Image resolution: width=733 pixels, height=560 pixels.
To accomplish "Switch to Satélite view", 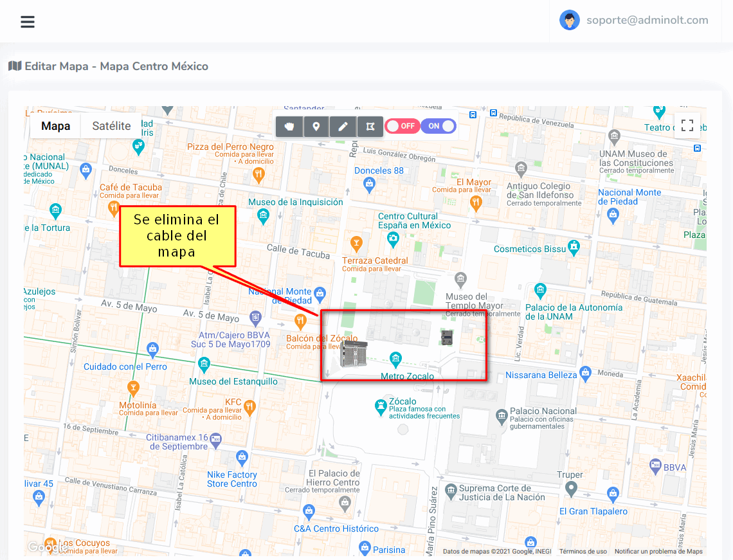I will coord(111,126).
